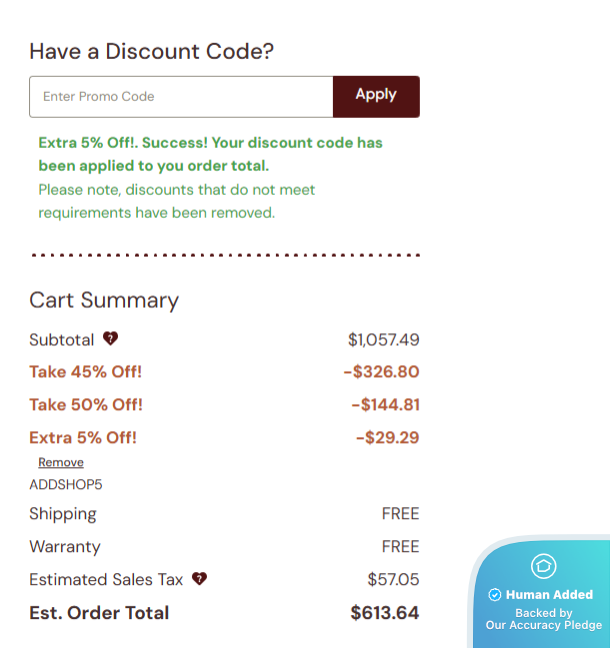
Task: Click the Estimated Sales Tax help icon
Action: tap(199, 579)
